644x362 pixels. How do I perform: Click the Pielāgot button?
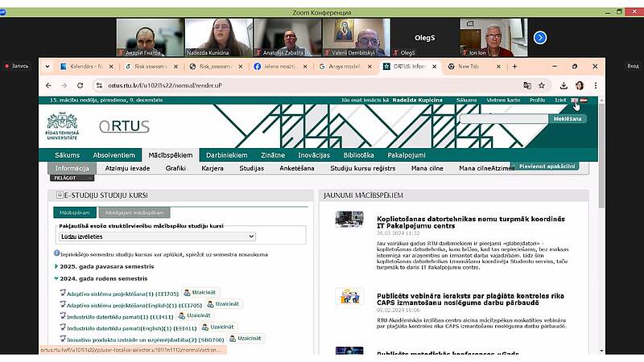coord(72,178)
